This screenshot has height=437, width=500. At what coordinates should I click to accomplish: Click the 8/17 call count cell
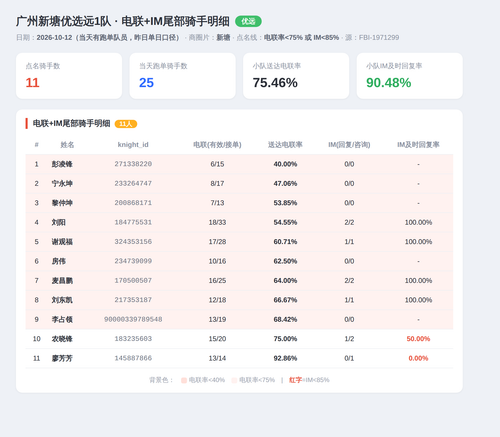(217, 183)
